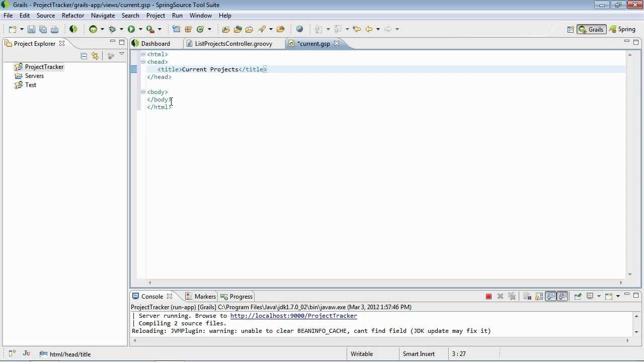
Task: Open the Window menu
Action: click(200, 16)
